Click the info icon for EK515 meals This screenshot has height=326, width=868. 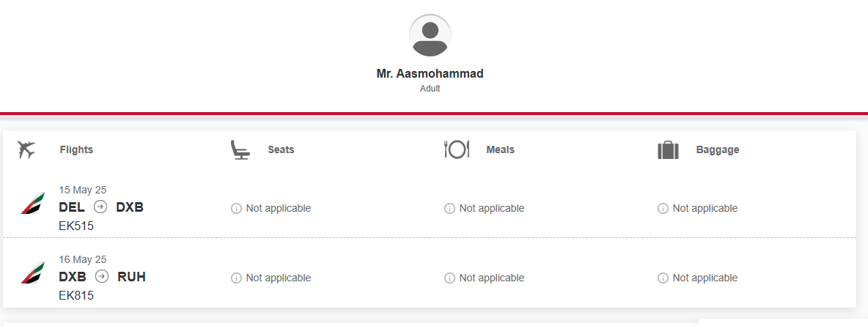pyautogui.click(x=449, y=209)
